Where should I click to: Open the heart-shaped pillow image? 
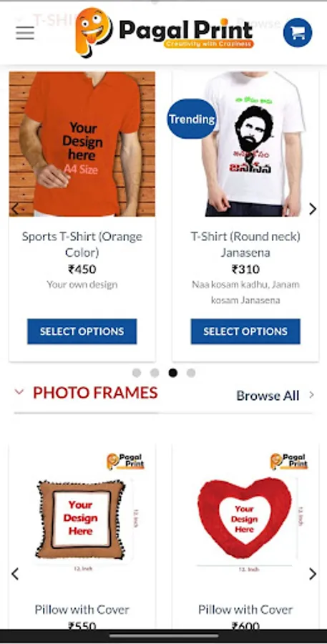(x=245, y=512)
